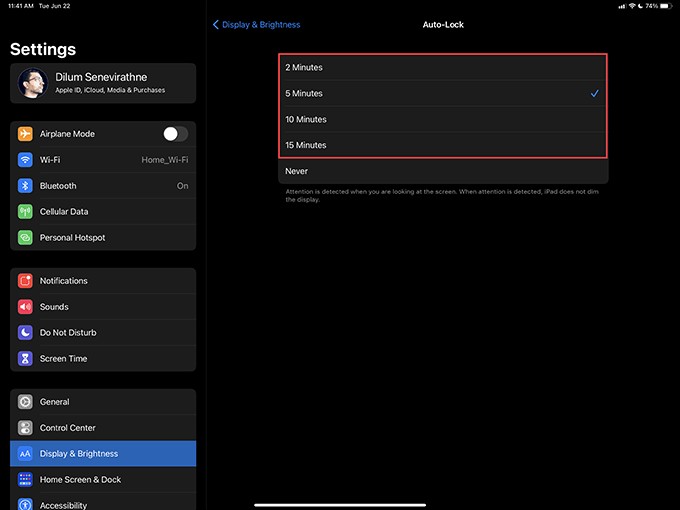Select 2 Minutes auto-lock option
Screen dimensions: 680x510
click(x=443, y=67)
